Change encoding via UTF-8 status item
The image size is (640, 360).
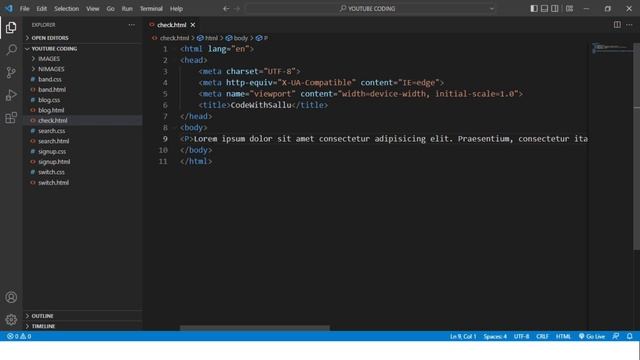[521, 336]
